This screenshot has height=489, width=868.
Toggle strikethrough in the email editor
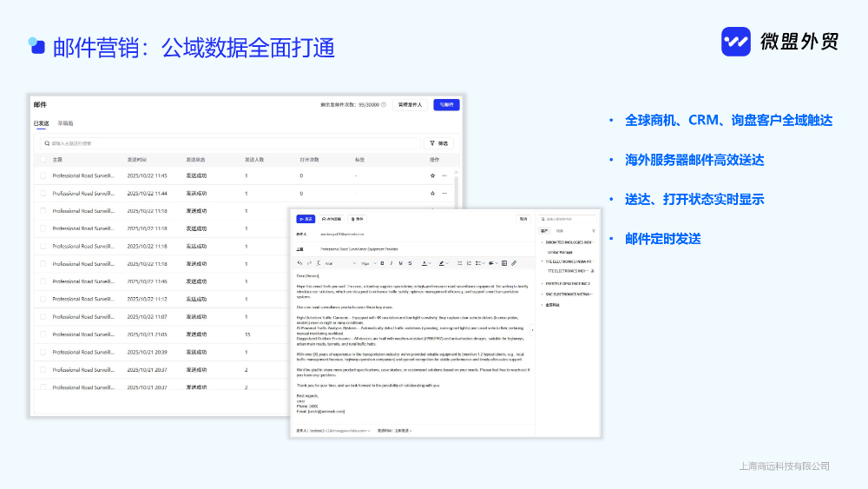click(x=411, y=263)
